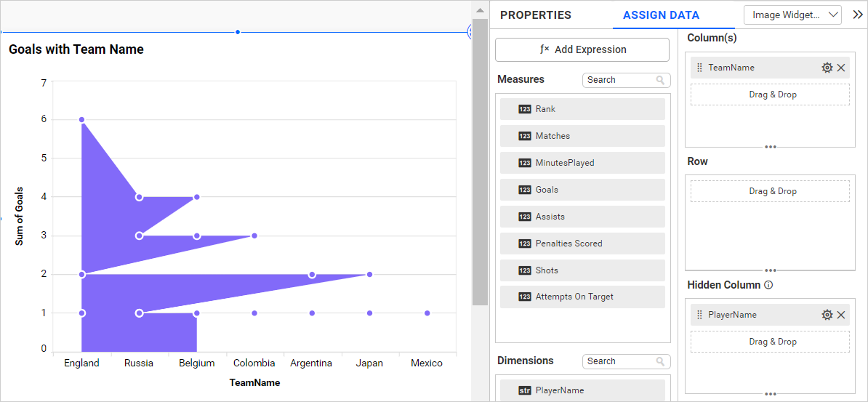The height and width of the screenshot is (402, 868).
Task: Collapse the properties panel with double chevron
Action: point(858,15)
